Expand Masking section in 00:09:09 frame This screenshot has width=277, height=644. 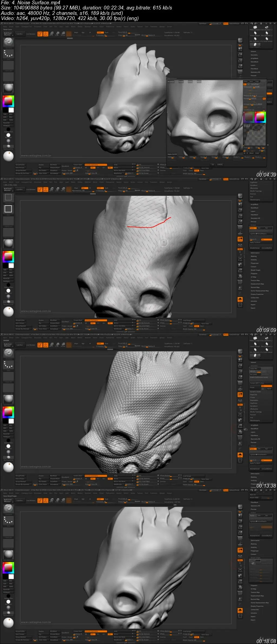254,256
